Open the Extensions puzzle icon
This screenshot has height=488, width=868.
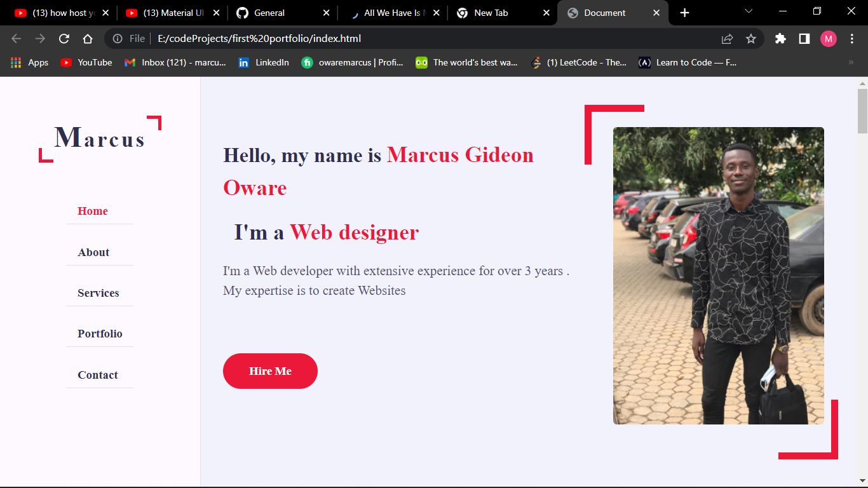(x=780, y=38)
